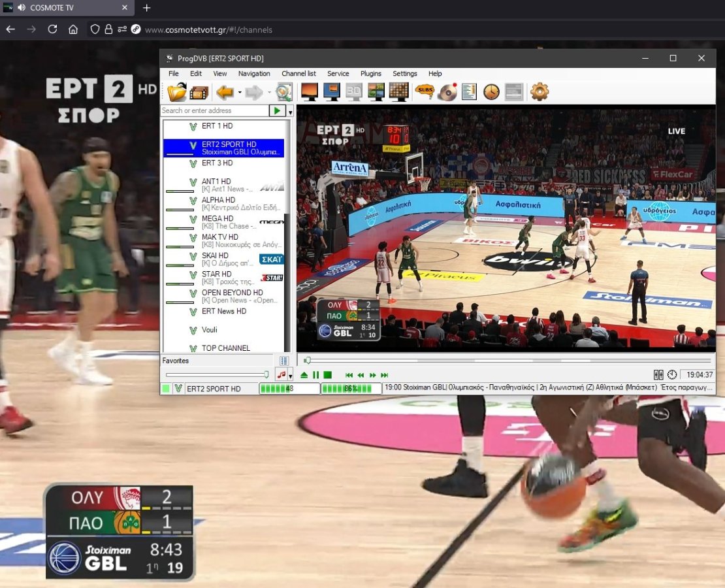
Task: Click the mosaic channel grid icon
Action: 398,92
